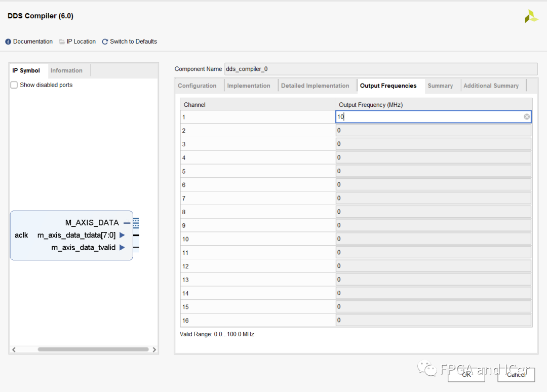
Task: Open the Summary tab
Action: point(440,86)
